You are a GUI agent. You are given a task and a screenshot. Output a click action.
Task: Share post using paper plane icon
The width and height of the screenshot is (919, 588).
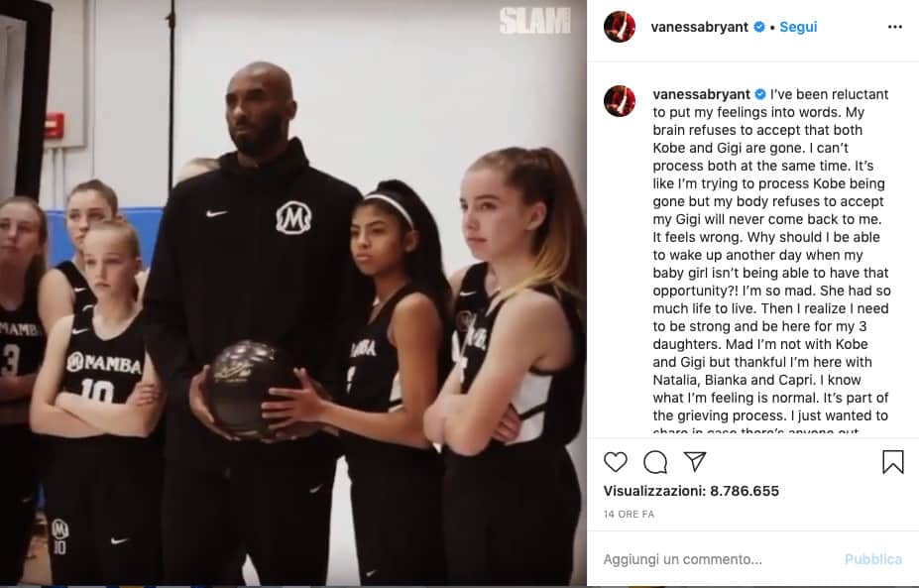pyautogui.click(x=695, y=461)
